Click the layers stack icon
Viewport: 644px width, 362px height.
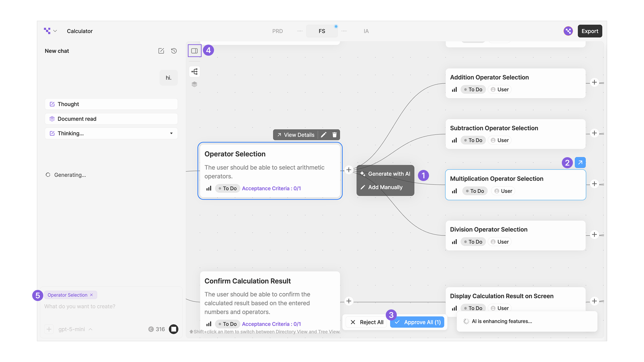[195, 84]
